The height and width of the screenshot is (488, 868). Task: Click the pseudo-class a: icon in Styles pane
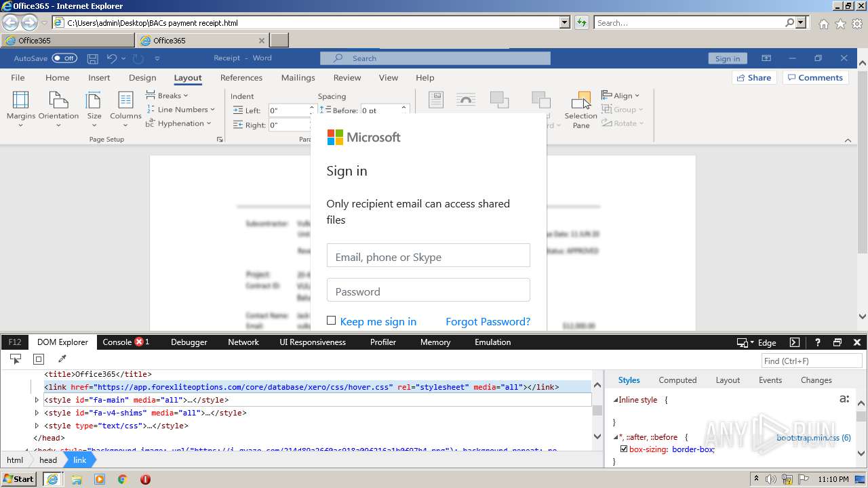point(844,399)
